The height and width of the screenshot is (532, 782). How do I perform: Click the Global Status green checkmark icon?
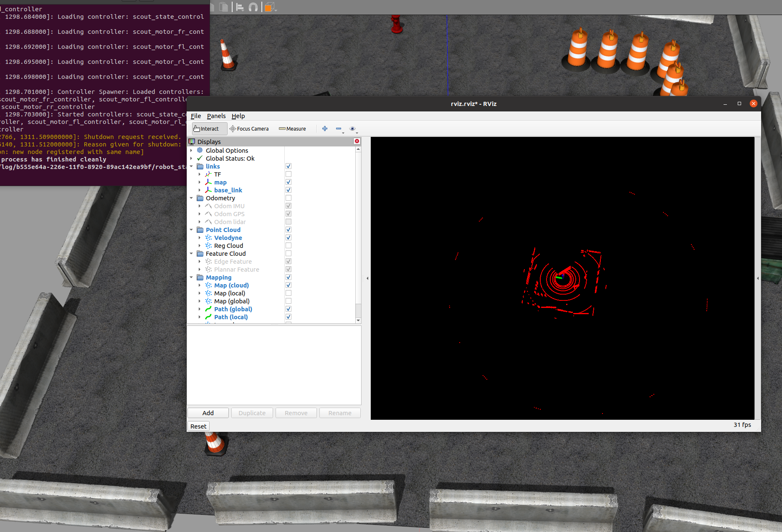coord(200,158)
